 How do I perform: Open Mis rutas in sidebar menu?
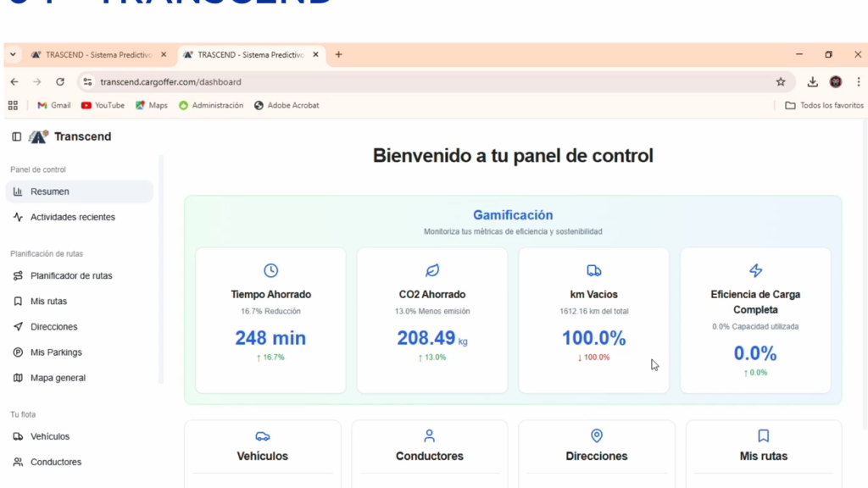point(48,302)
